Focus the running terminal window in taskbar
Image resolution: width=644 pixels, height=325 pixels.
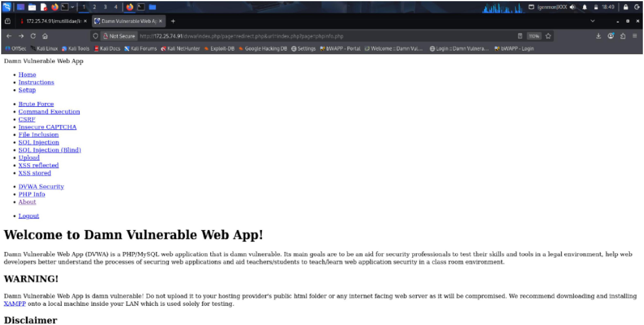(x=141, y=7)
